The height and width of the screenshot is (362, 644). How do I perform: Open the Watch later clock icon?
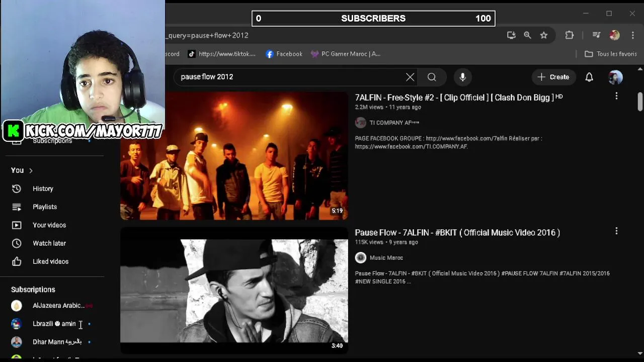[x=17, y=243]
